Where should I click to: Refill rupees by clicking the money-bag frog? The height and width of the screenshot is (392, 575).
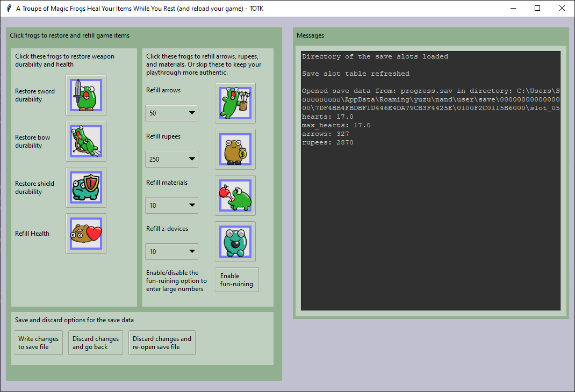pos(235,149)
